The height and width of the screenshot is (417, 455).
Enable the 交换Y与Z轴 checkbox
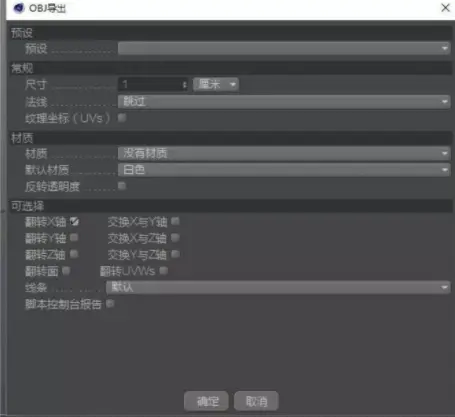[x=175, y=254]
